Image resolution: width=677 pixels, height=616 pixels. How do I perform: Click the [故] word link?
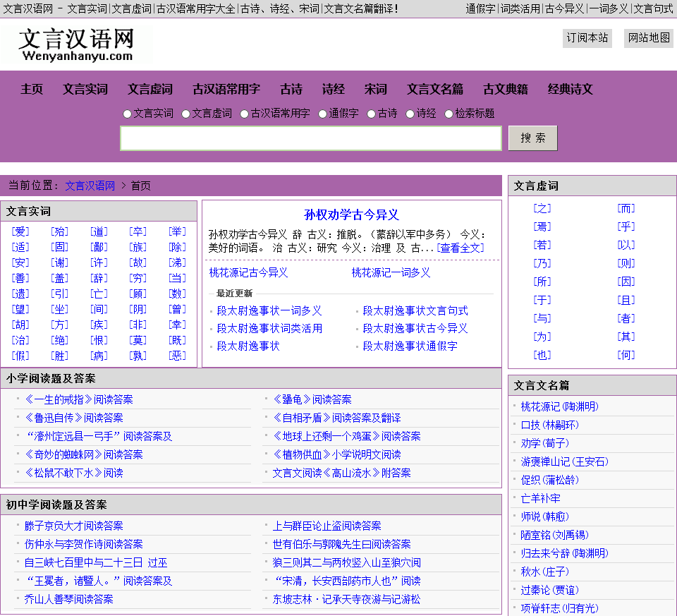coord(138,262)
